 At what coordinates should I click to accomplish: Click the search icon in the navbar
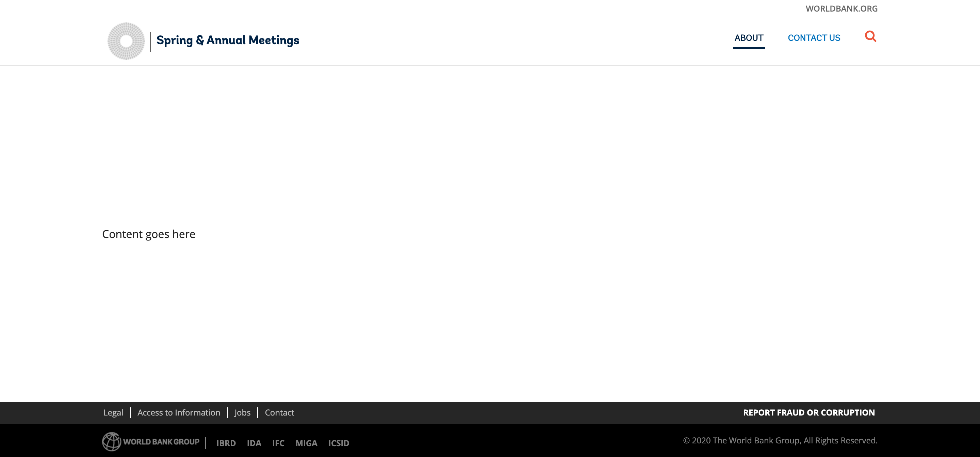pos(871,37)
